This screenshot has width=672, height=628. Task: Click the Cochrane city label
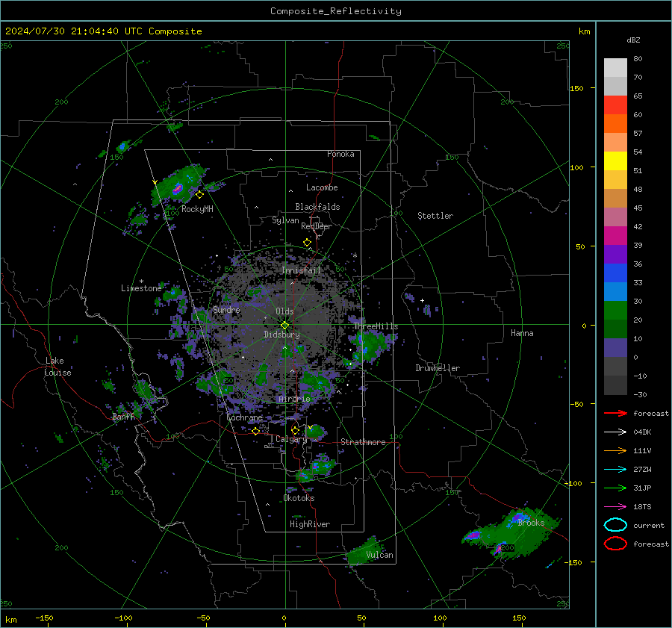click(244, 417)
